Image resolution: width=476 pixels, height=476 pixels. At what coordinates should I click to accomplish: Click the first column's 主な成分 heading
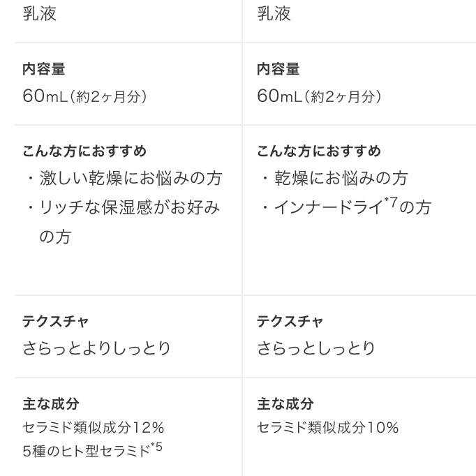click(51, 403)
